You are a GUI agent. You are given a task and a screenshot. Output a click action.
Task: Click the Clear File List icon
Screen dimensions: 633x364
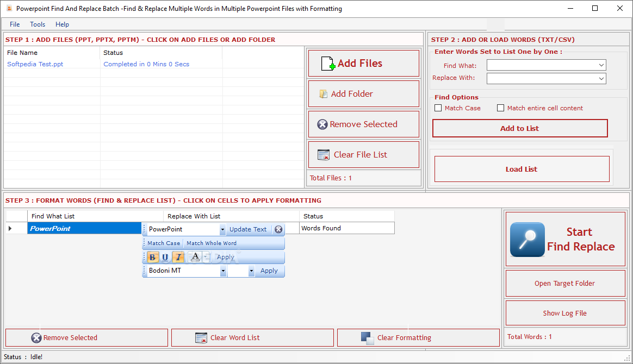(x=324, y=155)
